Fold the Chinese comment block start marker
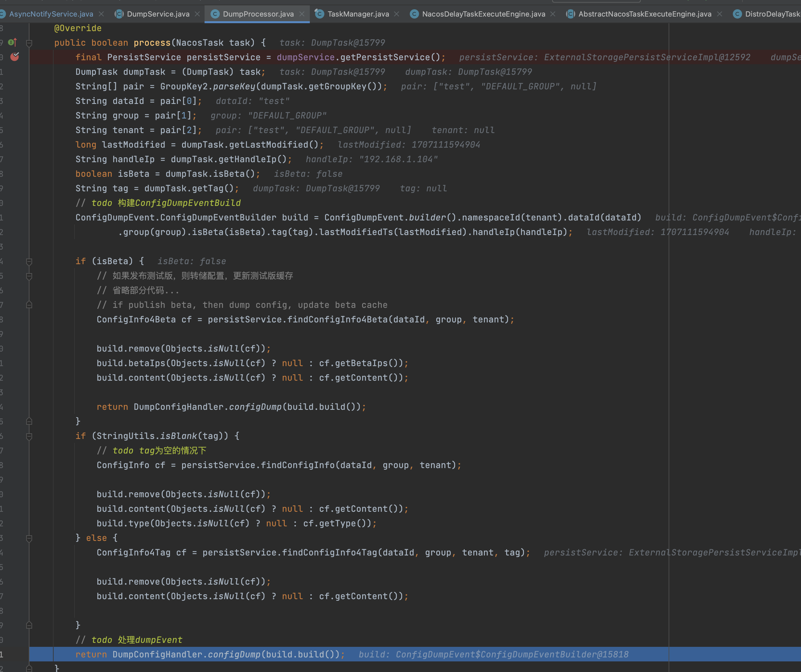The height and width of the screenshot is (672, 801). 29,276
